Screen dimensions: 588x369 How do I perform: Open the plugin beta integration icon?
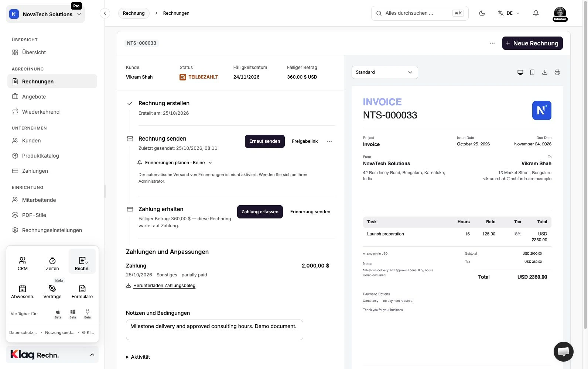click(x=88, y=314)
